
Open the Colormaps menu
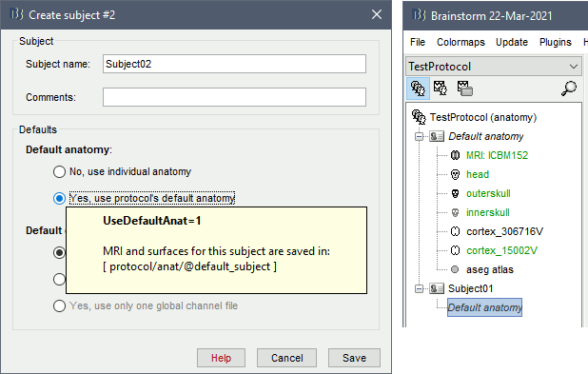click(461, 42)
